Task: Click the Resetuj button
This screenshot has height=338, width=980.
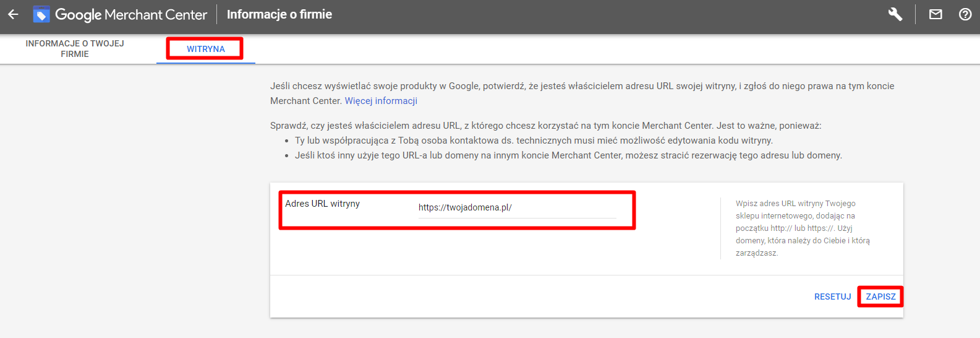Action: [832, 297]
